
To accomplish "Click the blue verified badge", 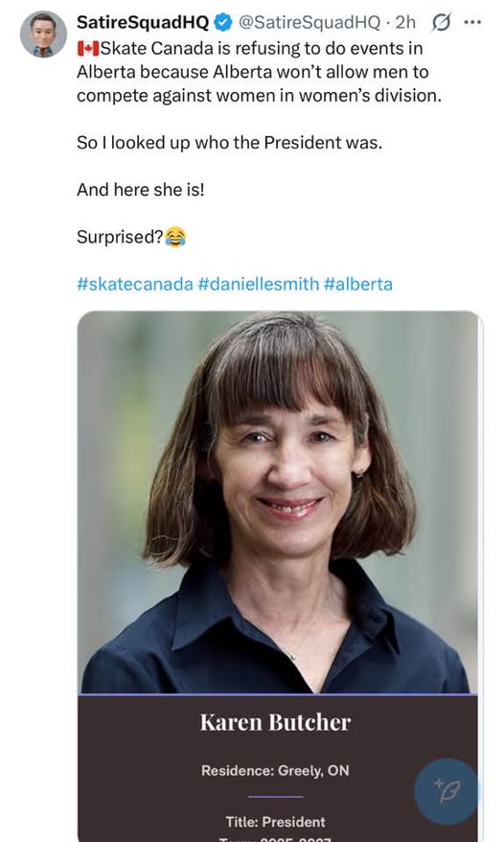I will coord(222,22).
